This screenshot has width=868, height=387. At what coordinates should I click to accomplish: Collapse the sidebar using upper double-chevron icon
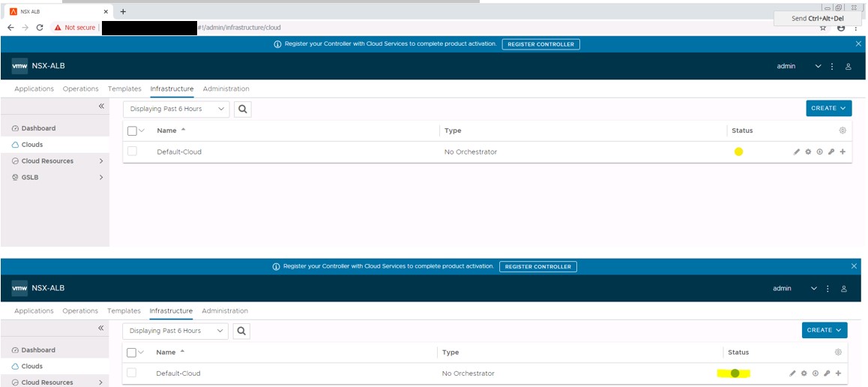pos(101,106)
